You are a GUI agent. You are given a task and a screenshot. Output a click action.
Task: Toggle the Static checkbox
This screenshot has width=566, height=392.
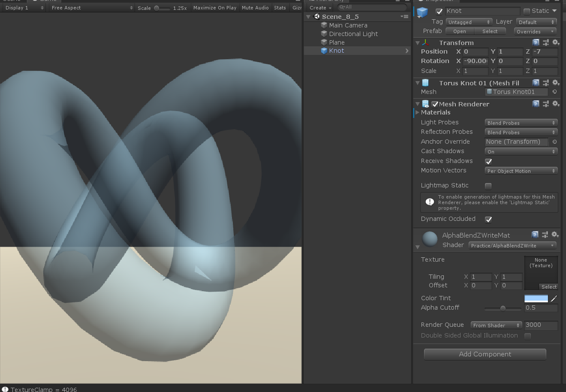(527, 11)
